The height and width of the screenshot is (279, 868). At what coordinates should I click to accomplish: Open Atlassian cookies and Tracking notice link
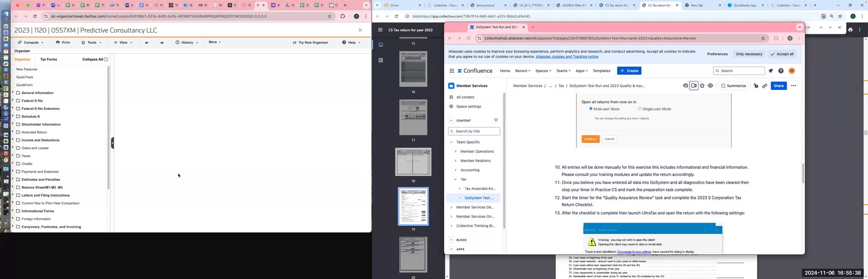567,57
